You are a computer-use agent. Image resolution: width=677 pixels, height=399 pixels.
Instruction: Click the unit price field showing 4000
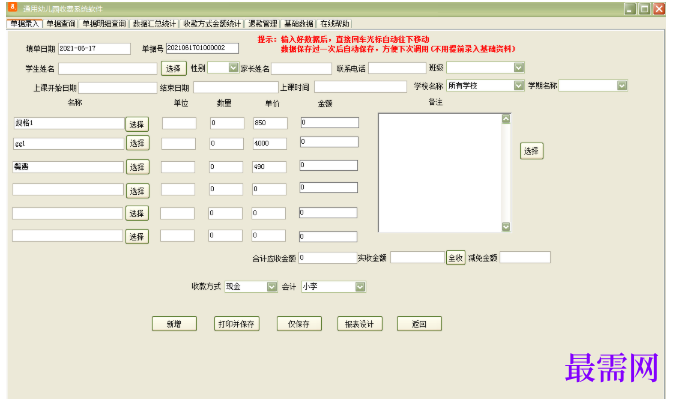(269, 143)
